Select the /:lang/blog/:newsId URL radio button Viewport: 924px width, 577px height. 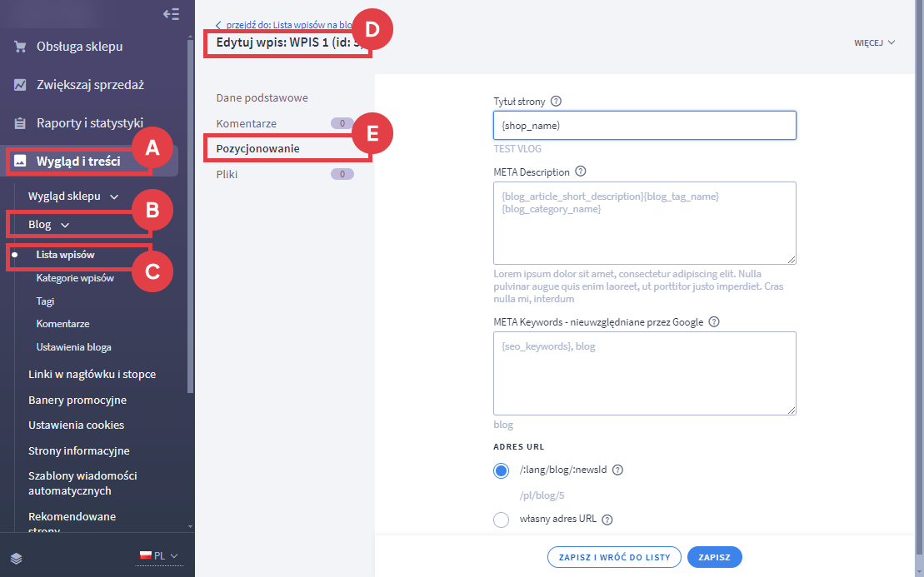(x=501, y=470)
